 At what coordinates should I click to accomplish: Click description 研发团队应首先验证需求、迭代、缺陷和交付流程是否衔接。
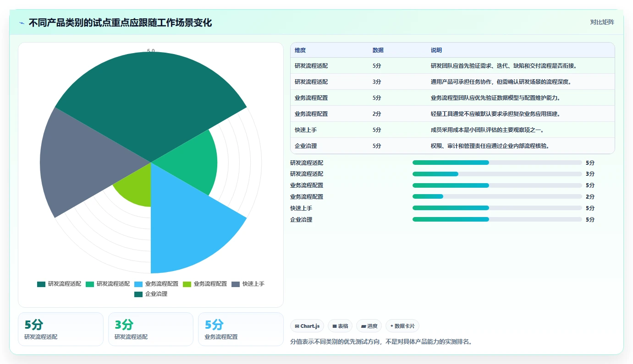(x=504, y=66)
